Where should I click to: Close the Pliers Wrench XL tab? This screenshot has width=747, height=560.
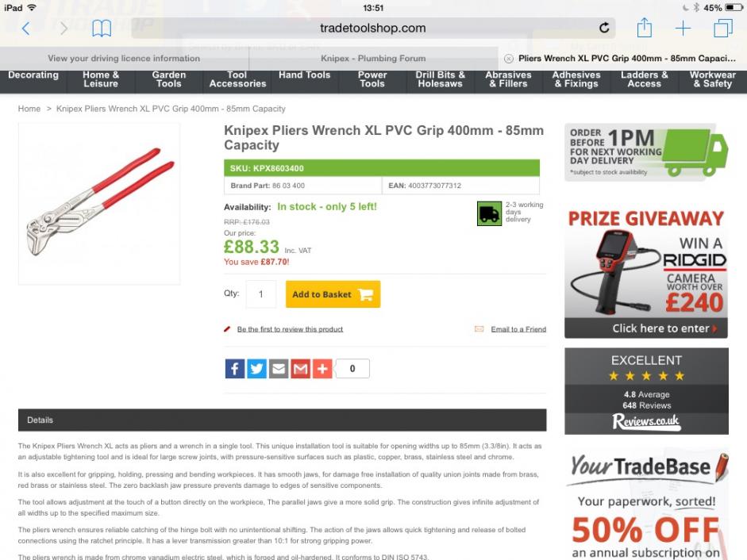pos(509,59)
